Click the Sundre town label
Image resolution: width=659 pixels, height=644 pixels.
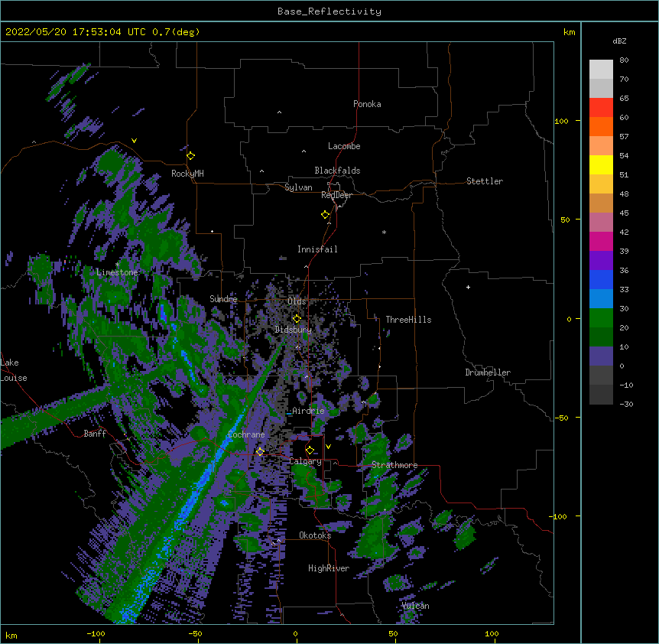[x=223, y=299]
